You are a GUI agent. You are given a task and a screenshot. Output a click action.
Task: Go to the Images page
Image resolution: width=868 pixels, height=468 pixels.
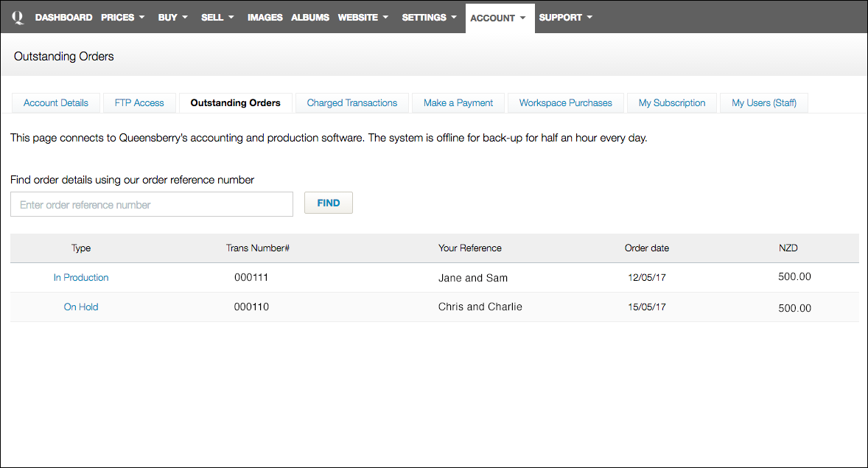pyautogui.click(x=265, y=18)
